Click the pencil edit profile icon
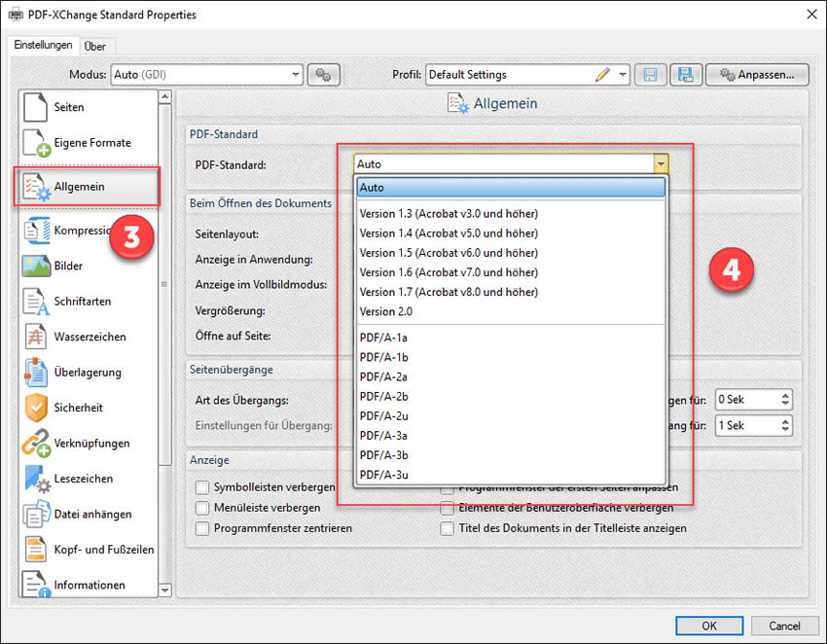 point(602,75)
